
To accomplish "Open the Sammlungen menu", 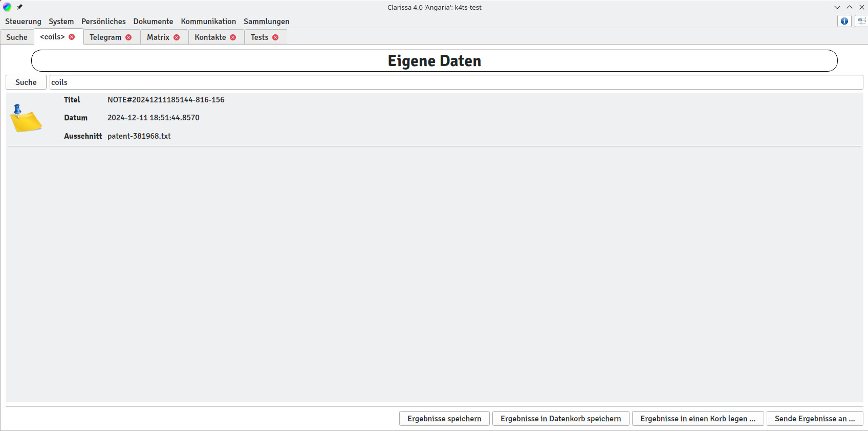I will tap(267, 21).
